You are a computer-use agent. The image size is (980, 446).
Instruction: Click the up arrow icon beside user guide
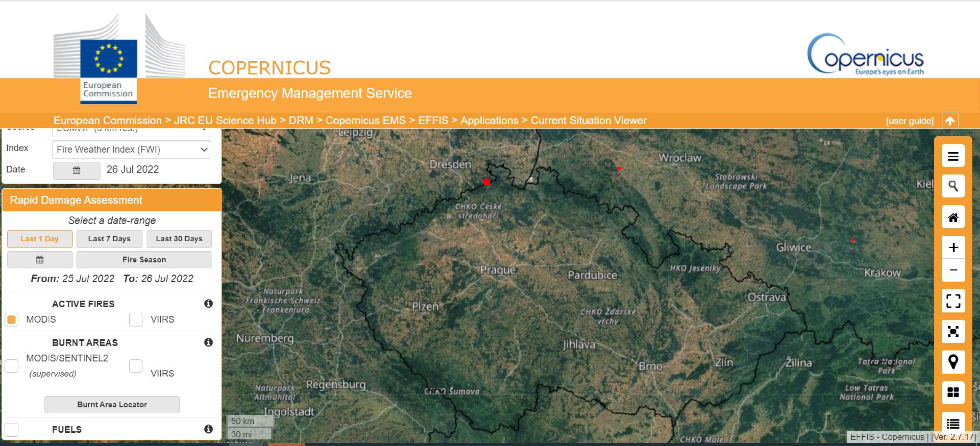[950, 121]
